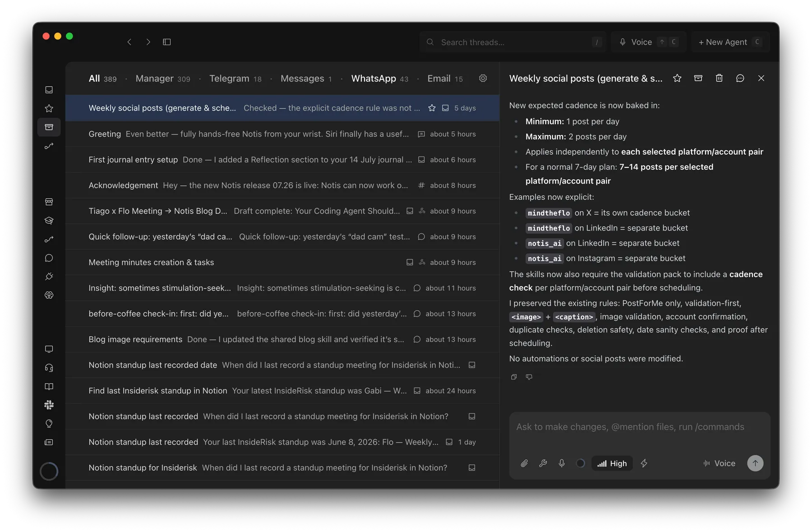The image size is (812, 532).
Task: Select the All 389 tab
Action: click(102, 79)
